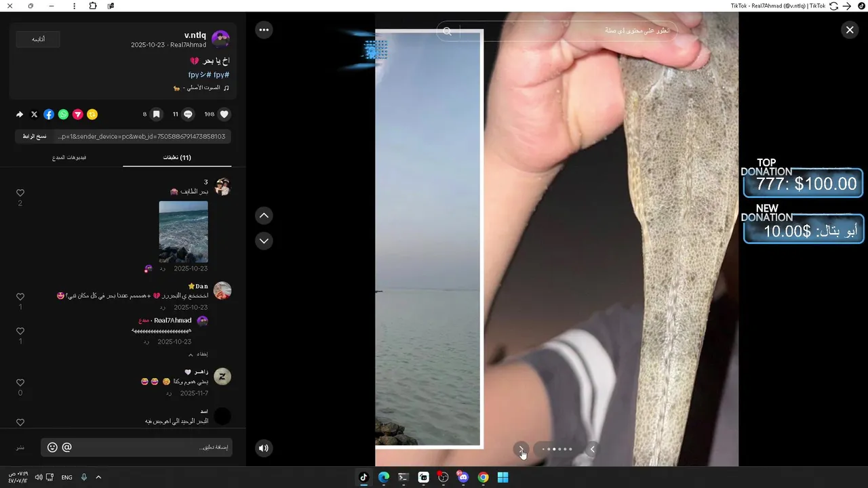Click the post comment button

pyautogui.click(x=20, y=447)
